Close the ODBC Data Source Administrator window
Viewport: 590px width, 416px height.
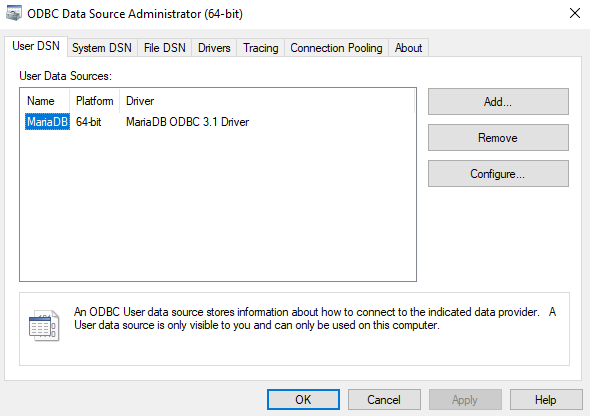point(575,14)
